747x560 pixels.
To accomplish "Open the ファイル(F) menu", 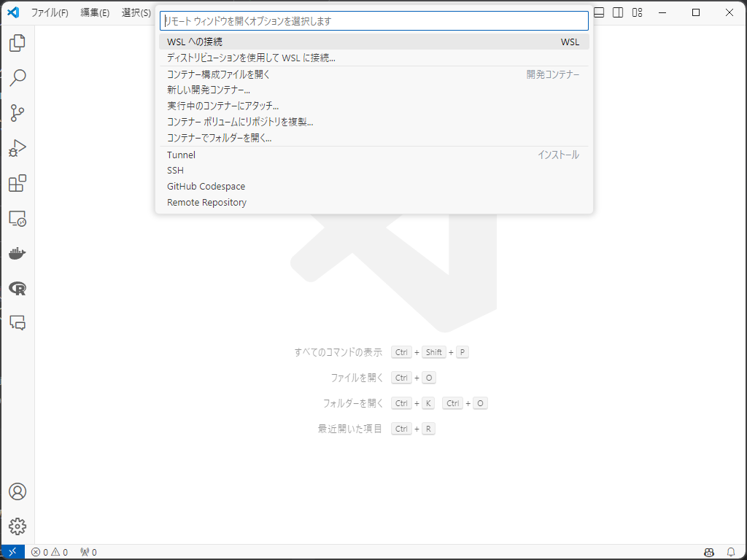I will (50, 12).
